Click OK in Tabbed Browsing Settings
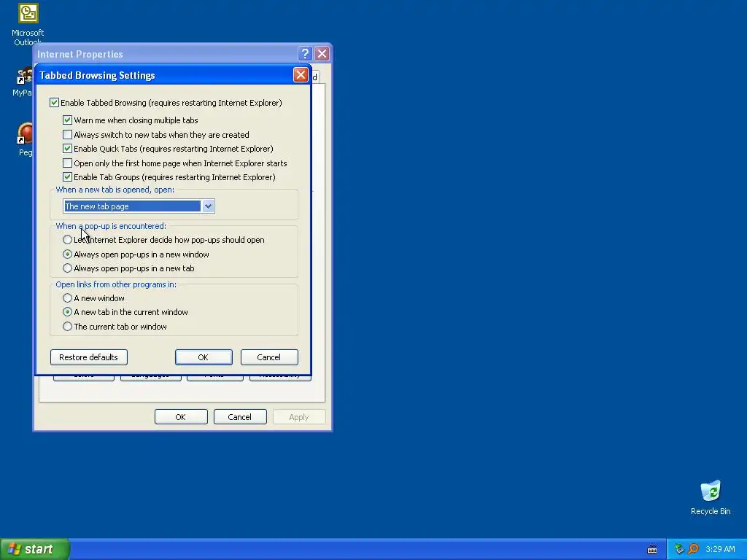The width and height of the screenshot is (747, 560). [x=204, y=357]
